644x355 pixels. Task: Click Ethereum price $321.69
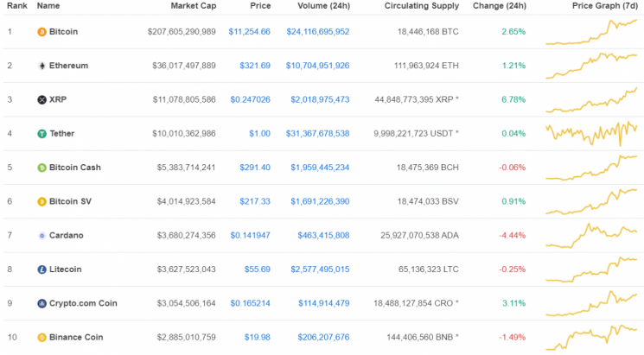(x=255, y=66)
